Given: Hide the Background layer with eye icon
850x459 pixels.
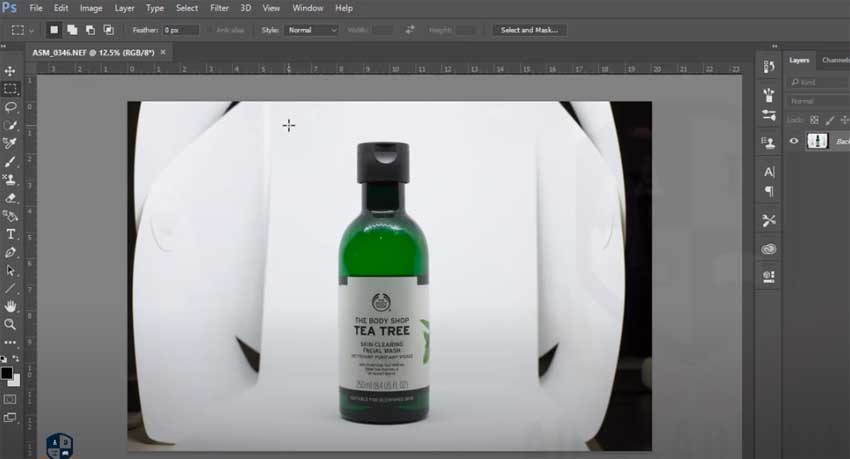Looking at the screenshot, I should 794,141.
